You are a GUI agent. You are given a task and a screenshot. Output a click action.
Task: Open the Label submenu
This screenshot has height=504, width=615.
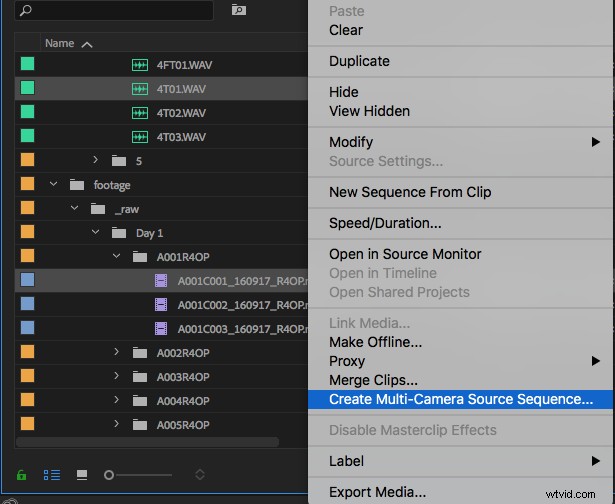pos(460,461)
